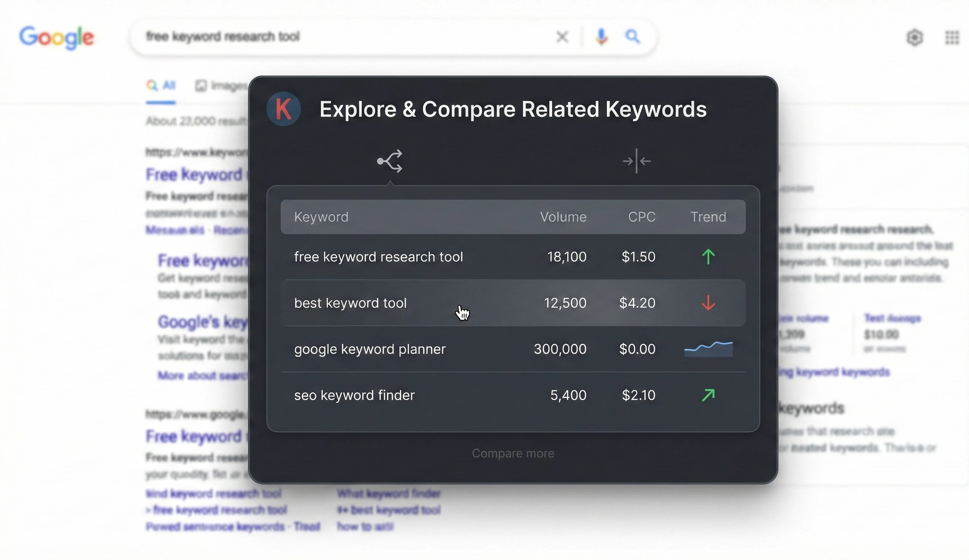This screenshot has height=560, width=969.
Task: Click the Compare more button
Action: 513,453
